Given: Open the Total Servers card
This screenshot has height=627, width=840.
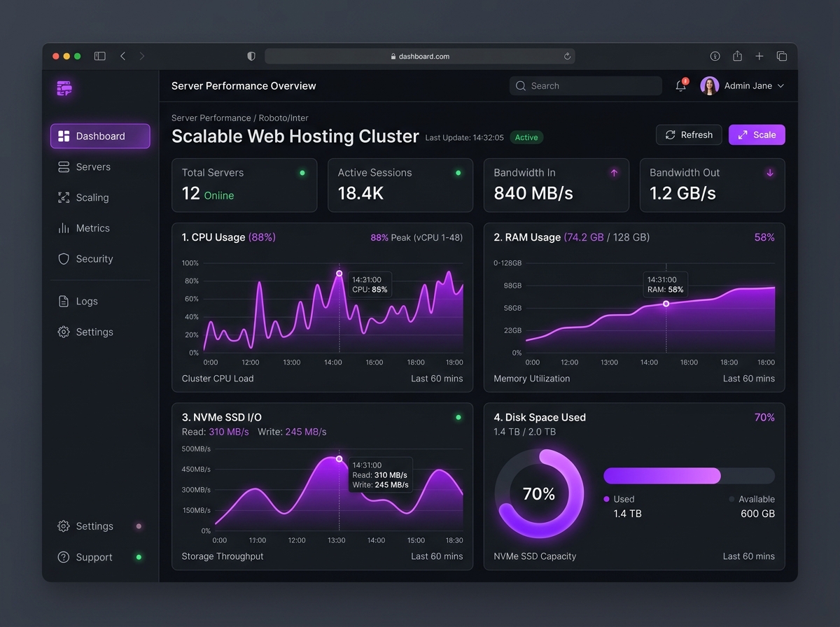Looking at the screenshot, I should pos(244,185).
